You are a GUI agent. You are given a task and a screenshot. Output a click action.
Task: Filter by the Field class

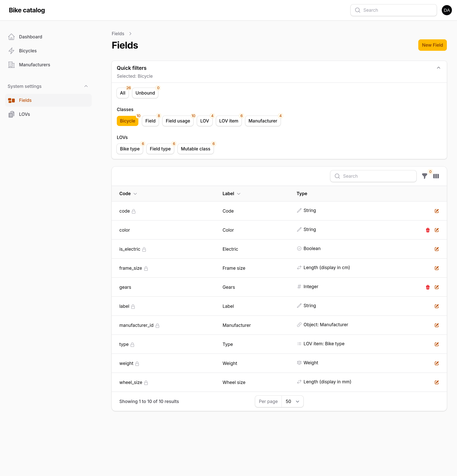pos(150,121)
